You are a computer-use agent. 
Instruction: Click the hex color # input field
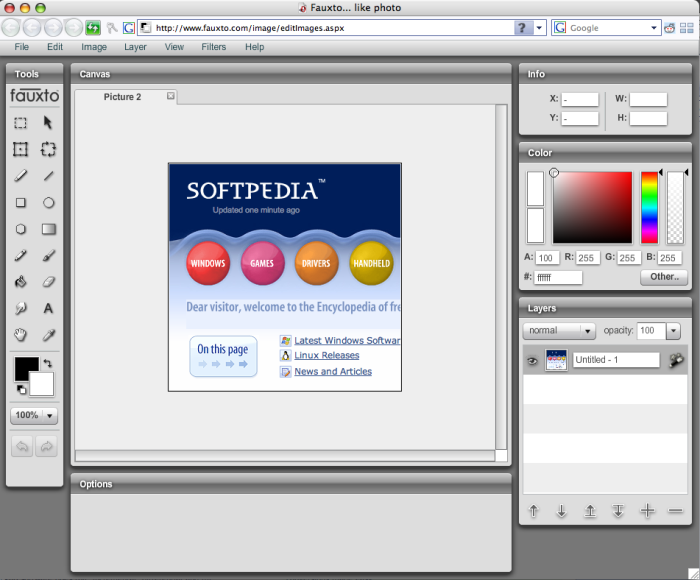(558, 277)
